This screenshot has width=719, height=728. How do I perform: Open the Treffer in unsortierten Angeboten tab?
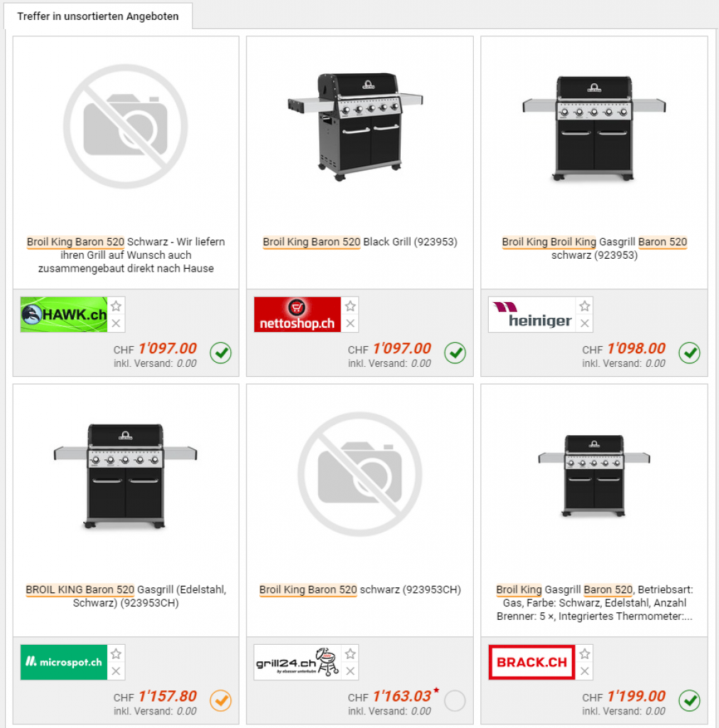[x=98, y=16]
